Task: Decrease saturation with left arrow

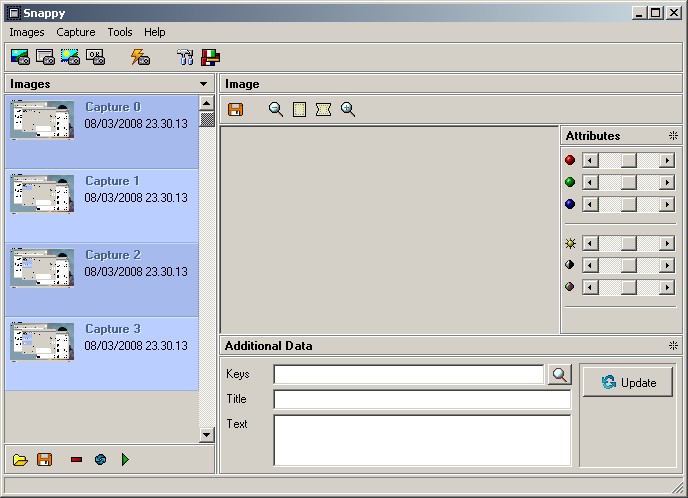Action: click(x=590, y=287)
